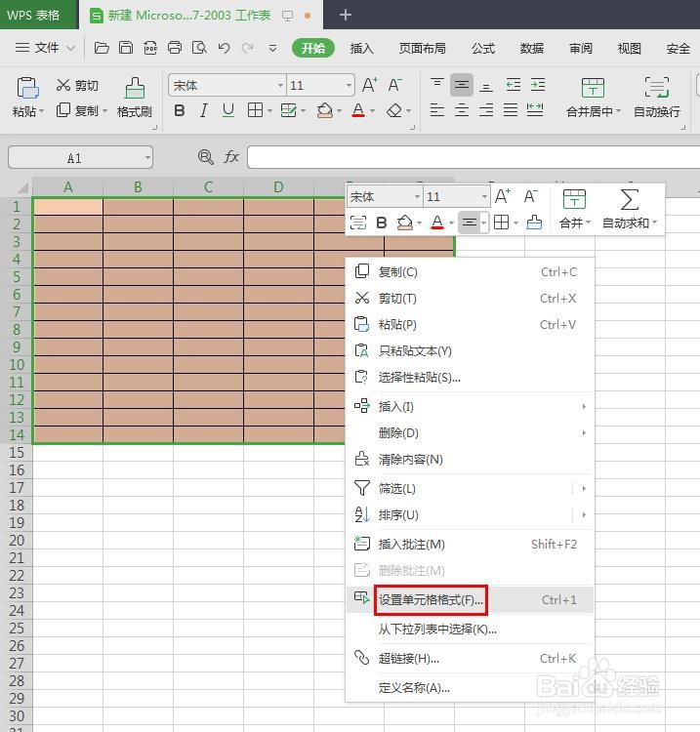Viewport: 700px width, 732px height.
Task: Choose 设置单元格格式 in context menu
Action: [x=471, y=600]
